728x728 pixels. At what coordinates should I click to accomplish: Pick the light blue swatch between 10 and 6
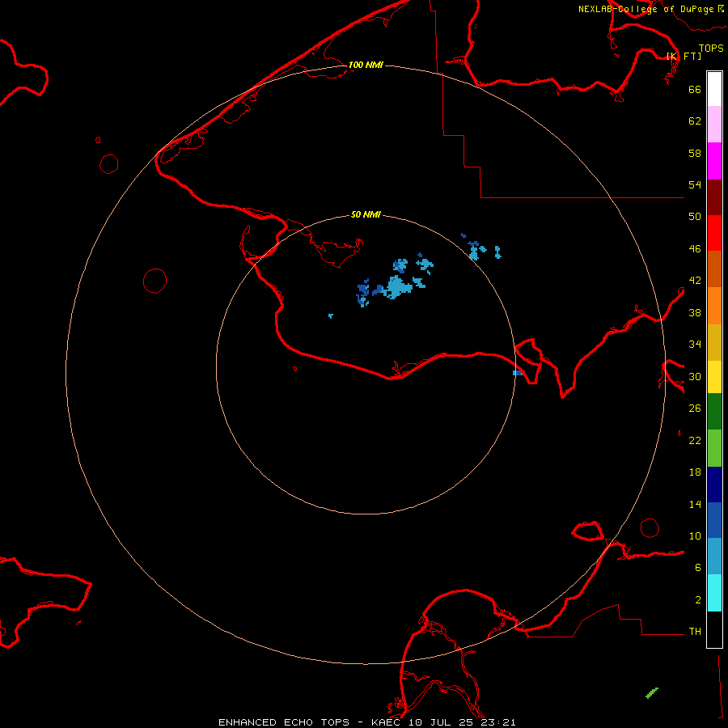(714, 557)
